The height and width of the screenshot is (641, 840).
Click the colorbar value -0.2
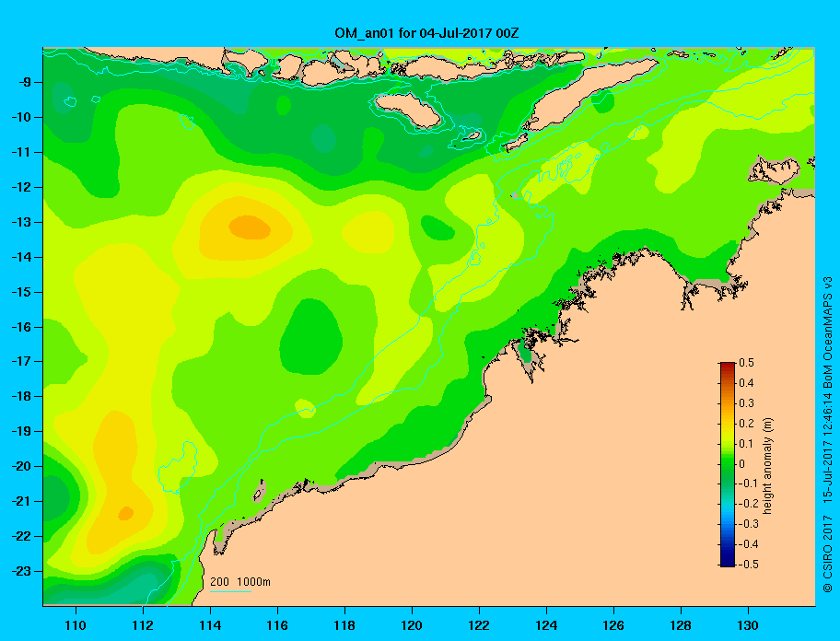(749, 504)
